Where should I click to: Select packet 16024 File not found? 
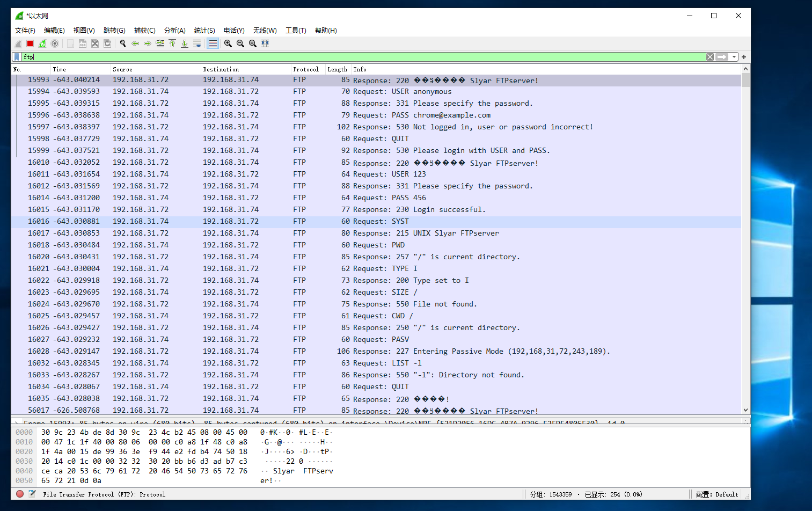(x=376, y=304)
